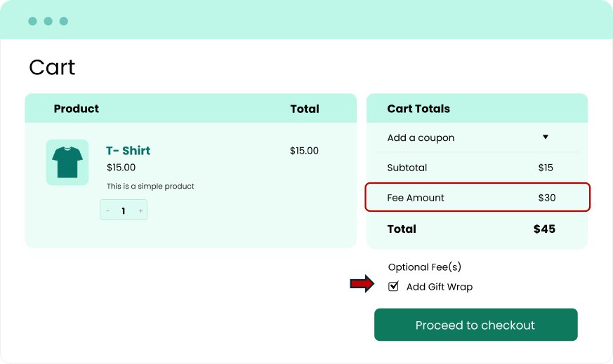Select the Product column header
Viewport: 613px width, 364px height.
pos(76,109)
